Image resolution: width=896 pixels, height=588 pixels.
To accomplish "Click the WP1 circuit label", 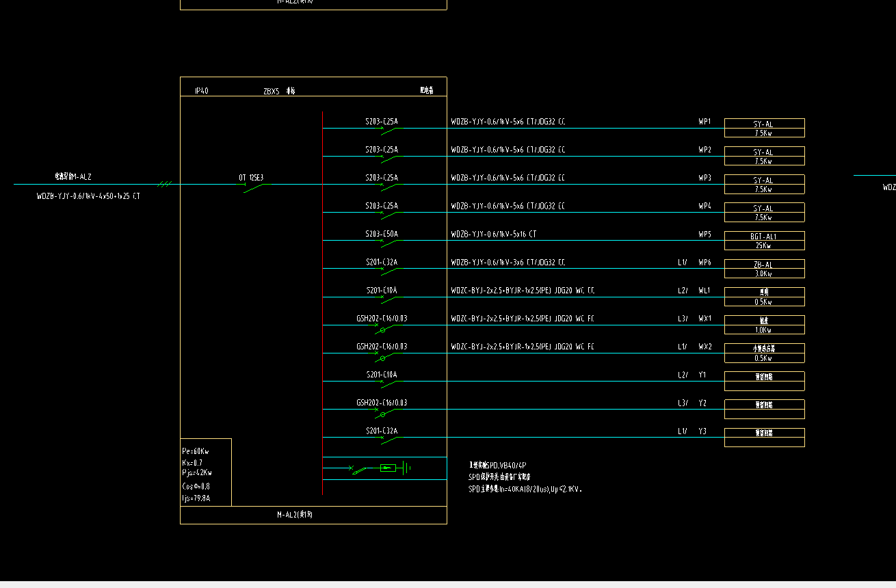I will (x=704, y=122).
